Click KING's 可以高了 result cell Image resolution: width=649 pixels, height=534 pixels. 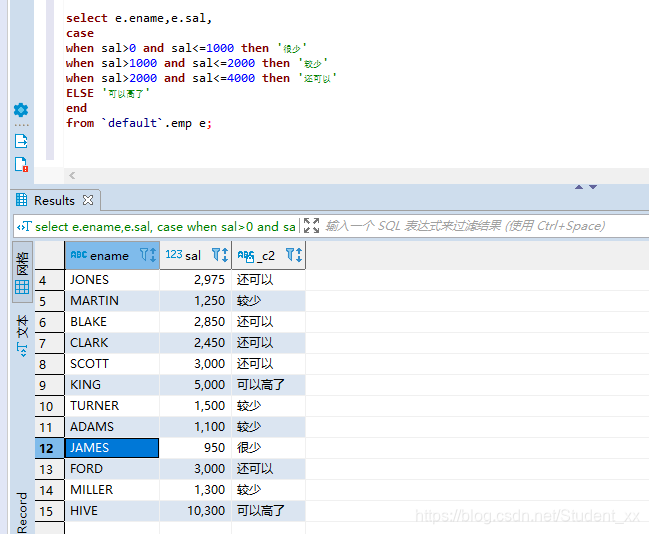click(268, 385)
